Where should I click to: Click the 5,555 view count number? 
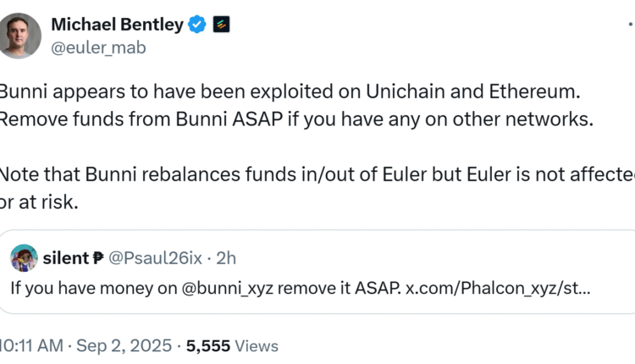pos(210,345)
